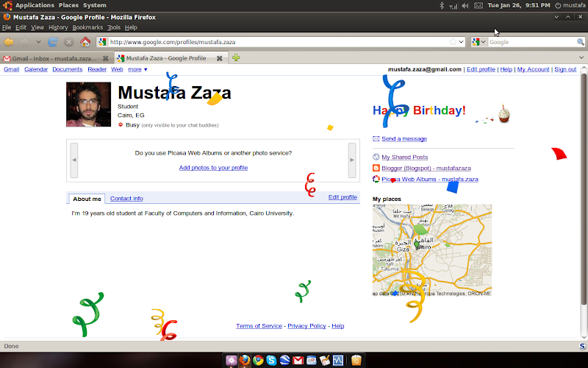Open Blogger (Blogspot) - mustafazaza link
The height and width of the screenshot is (368, 588).
(x=426, y=168)
